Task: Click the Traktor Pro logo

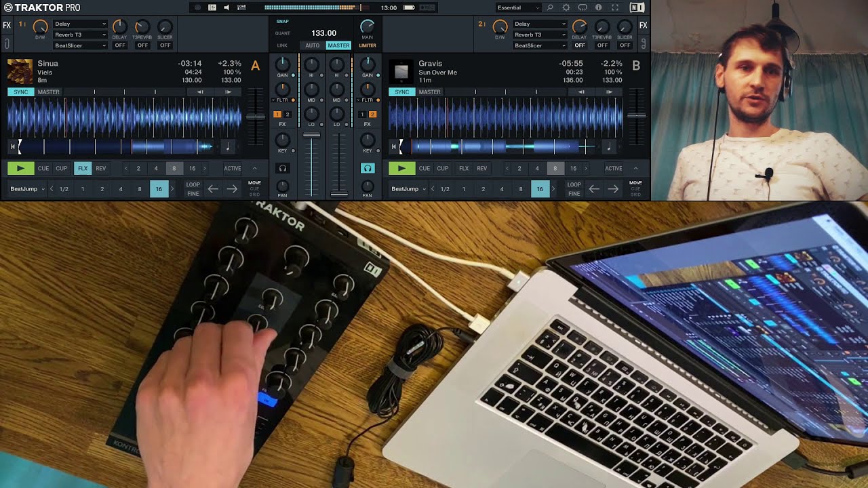Action: tap(41, 7)
